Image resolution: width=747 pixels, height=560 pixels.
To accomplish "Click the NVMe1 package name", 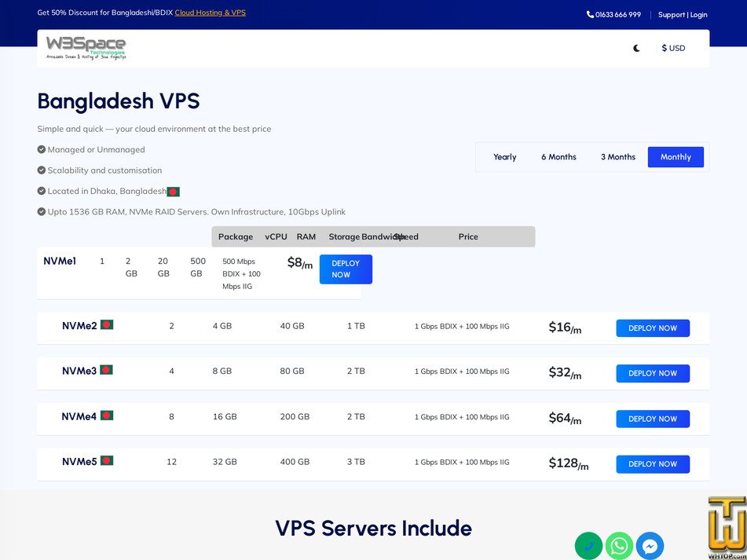I will [60, 261].
